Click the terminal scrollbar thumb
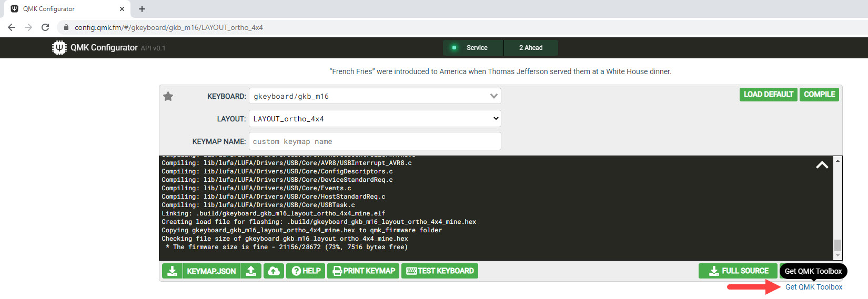Image resolution: width=868 pixels, height=299 pixels. coord(837,245)
